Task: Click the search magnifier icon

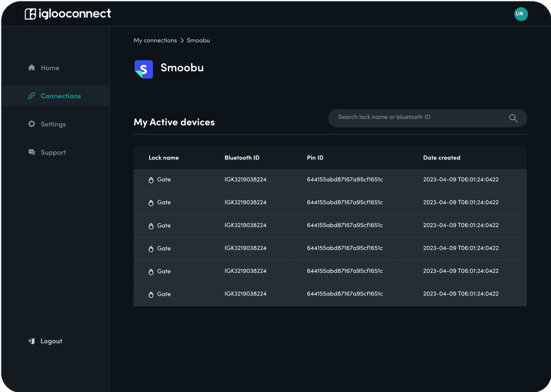Action: click(x=513, y=118)
